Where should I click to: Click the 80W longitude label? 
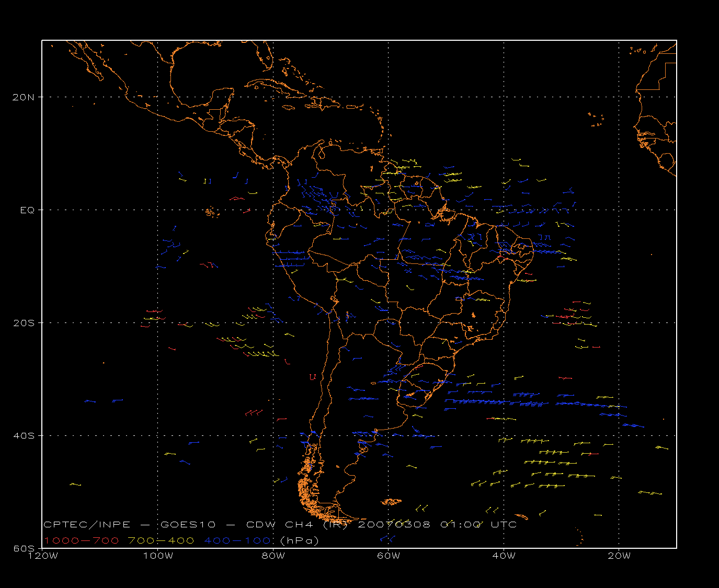[273, 556]
